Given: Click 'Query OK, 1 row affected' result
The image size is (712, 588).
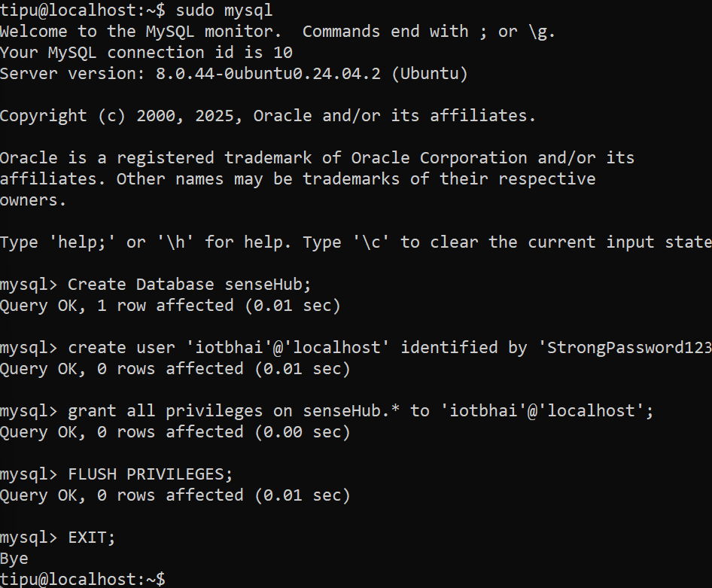Looking at the screenshot, I should coord(170,306).
